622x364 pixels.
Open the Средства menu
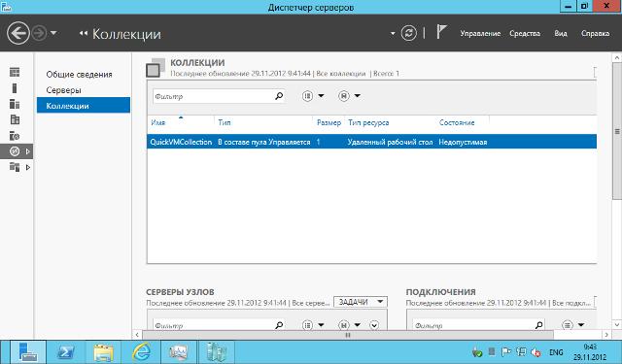[x=525, y=33]
